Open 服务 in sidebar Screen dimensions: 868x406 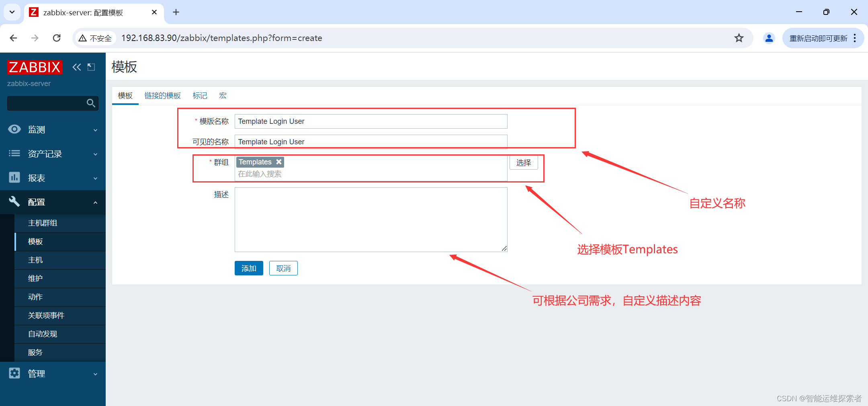[x=60, y=353]
